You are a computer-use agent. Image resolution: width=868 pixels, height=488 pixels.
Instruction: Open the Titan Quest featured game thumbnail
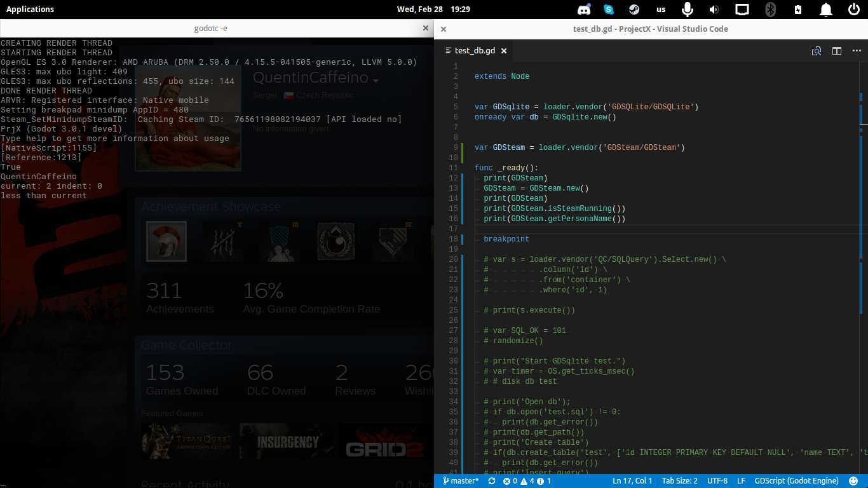pyautogui.click(x=189, y=441)
